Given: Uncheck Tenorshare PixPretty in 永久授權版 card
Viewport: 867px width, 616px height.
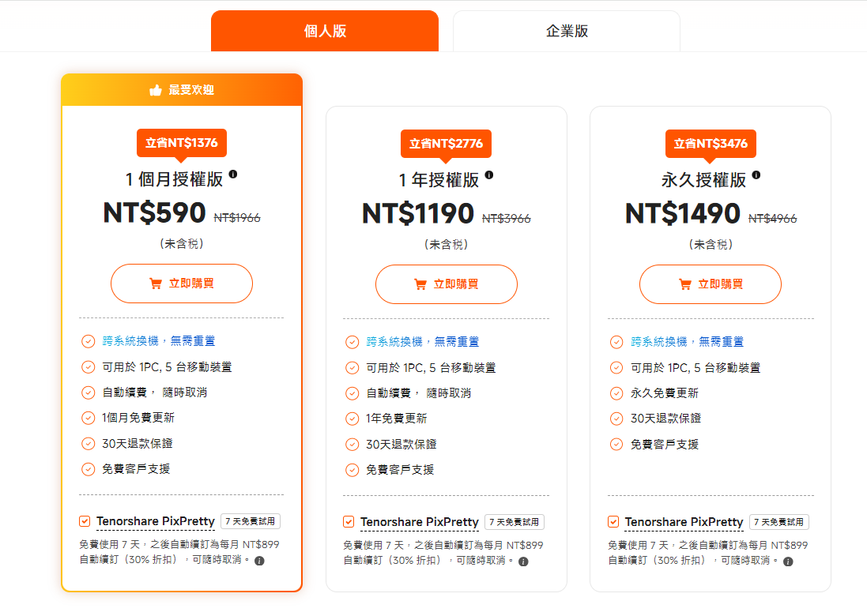Looking at the screenshot, I should [x=613, y=522].
